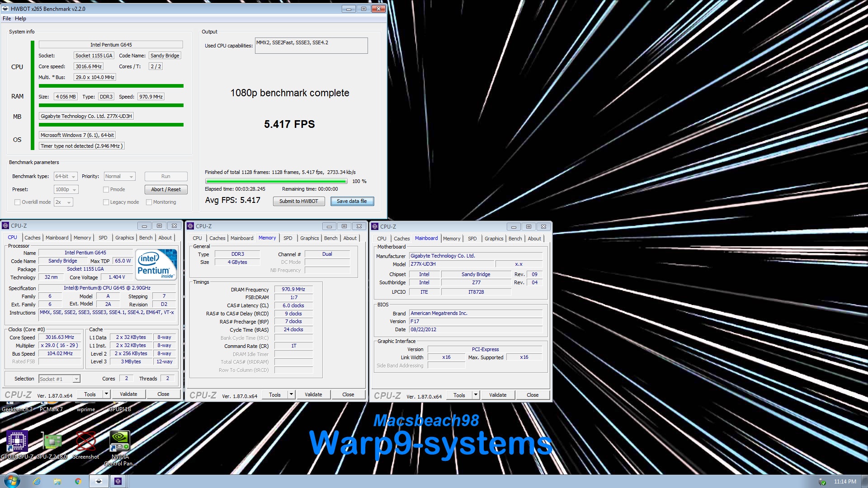Click the Used CPU capabilities text box
Image resolution: width=868 pixels, height=488 pixels.
point(311,46)
